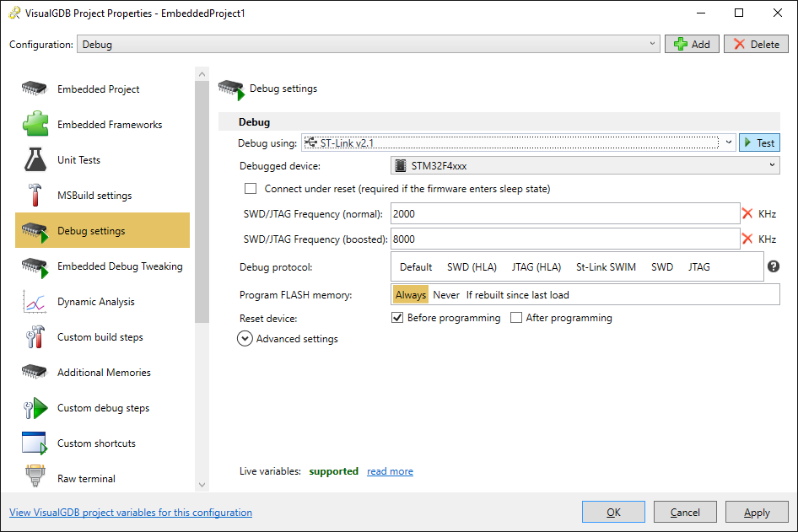The image size is (798, 532).
Task: Select St-Link SWIM debug protocol
Action: (x=606, y=267)
